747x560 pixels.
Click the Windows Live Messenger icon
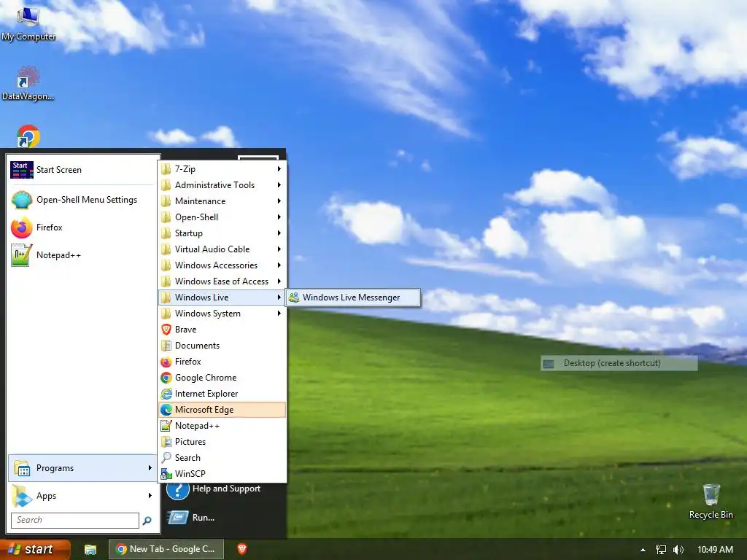tap(294, 297)
